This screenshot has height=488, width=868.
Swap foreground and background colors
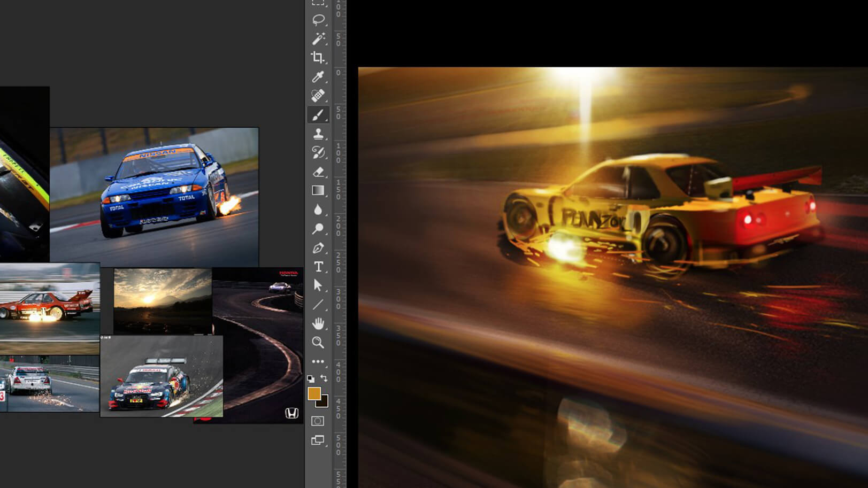(x=324, y=378)
